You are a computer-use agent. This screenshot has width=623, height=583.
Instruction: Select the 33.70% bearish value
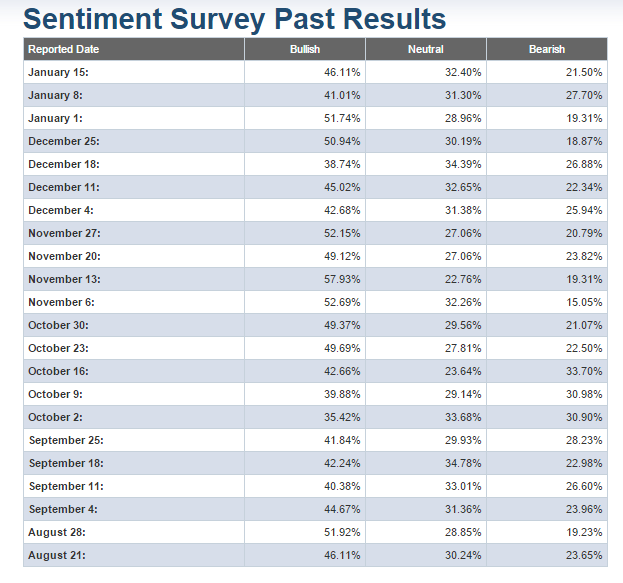tap(584, 372)
